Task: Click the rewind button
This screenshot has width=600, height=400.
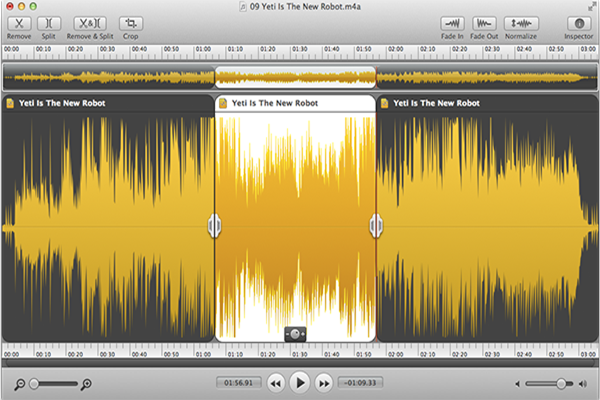Action: click(275, 382)
